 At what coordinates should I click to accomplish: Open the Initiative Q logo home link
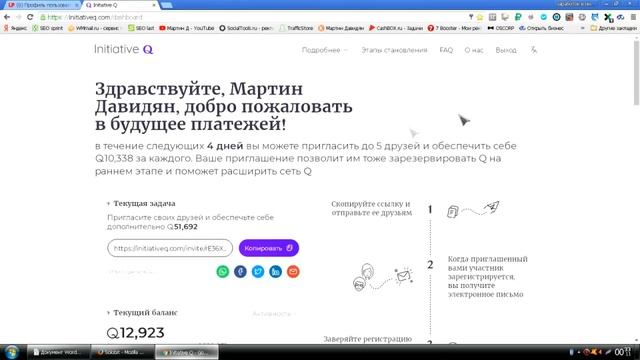coord(124,49)
